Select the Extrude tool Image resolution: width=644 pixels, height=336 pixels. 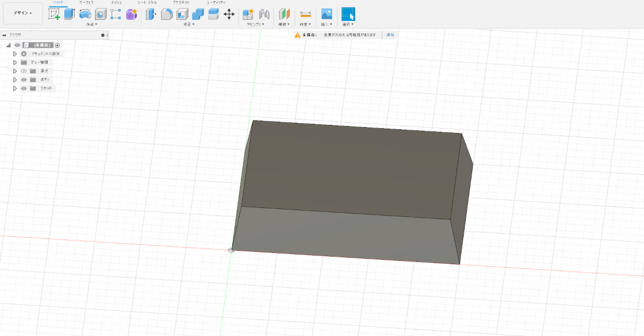(69, 14)
